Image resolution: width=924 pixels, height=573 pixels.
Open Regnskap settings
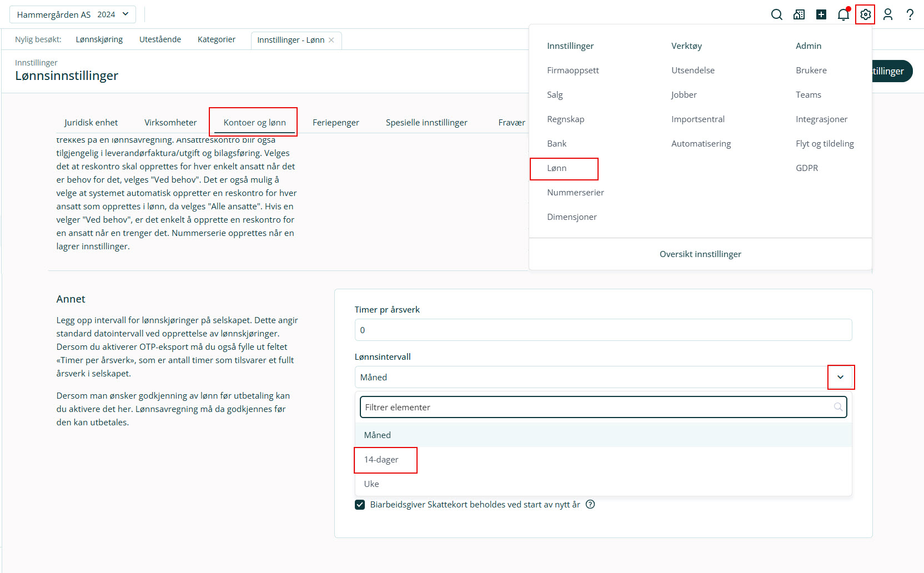[566, 119]
